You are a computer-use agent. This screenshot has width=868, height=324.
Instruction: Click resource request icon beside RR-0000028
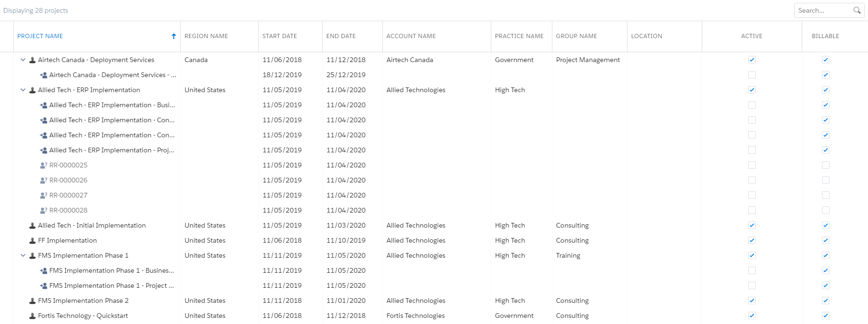tap(44, 211)
